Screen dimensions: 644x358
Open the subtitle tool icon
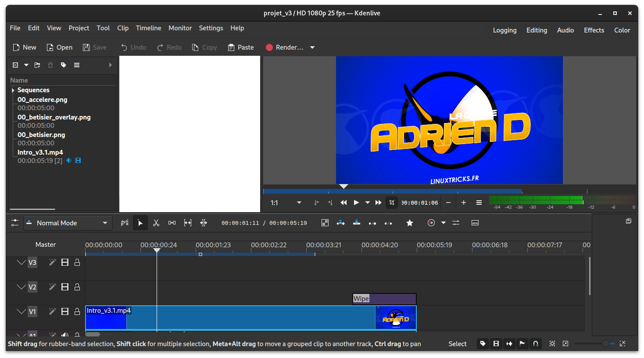pyautogui.click(x=475, y=223)
